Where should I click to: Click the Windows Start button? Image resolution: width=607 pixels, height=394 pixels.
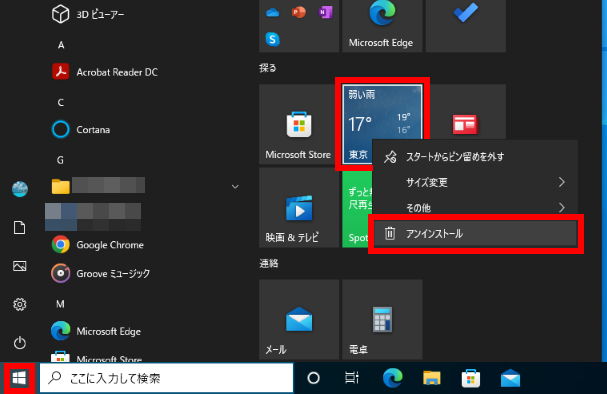[19, 378]
